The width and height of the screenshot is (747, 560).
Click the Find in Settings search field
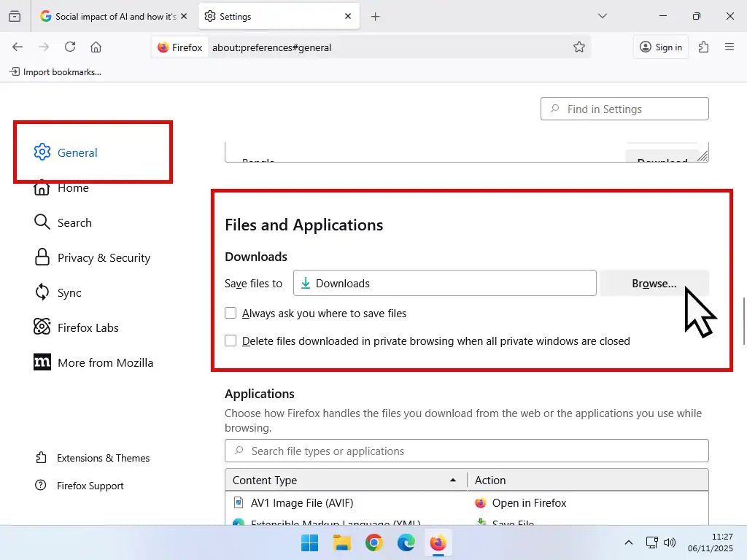coord(624,108)
